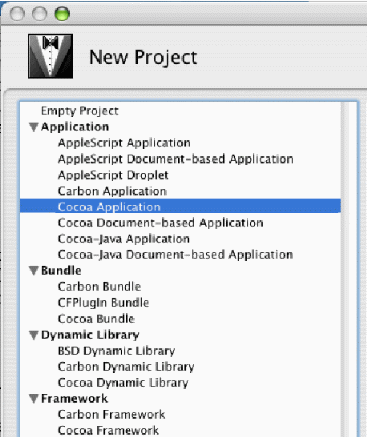This screenshot has height=437, width=367.
Task: Click the green zoom window button
Action: pos(62,14)
